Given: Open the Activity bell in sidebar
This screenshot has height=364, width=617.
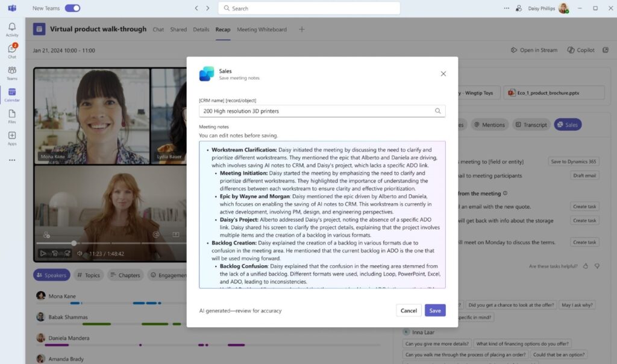Looking at the screenshot, I should coord(11,28).
